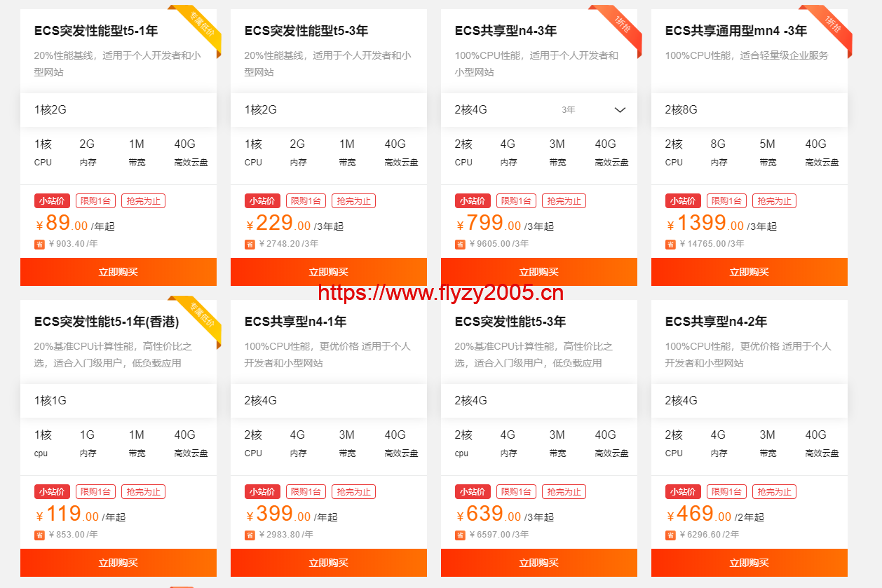Expand the 2核4G 3年 dropdown chevron
The height and width of the screenshot is (588, 882).
click(620, 110)
